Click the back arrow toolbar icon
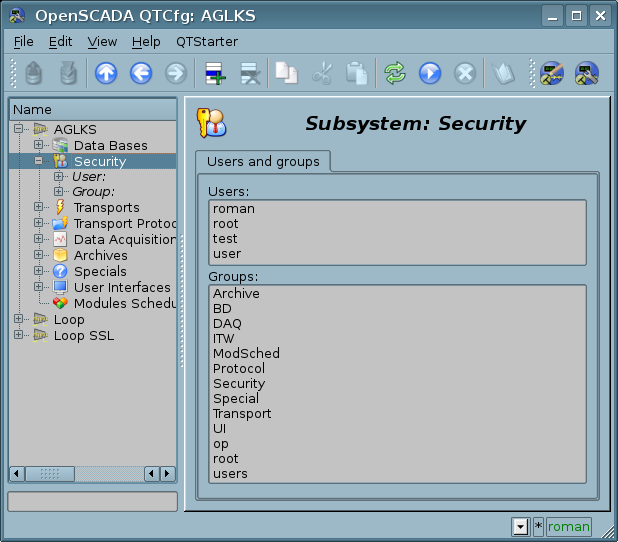618x542 pixels. (x=141, y=73)
